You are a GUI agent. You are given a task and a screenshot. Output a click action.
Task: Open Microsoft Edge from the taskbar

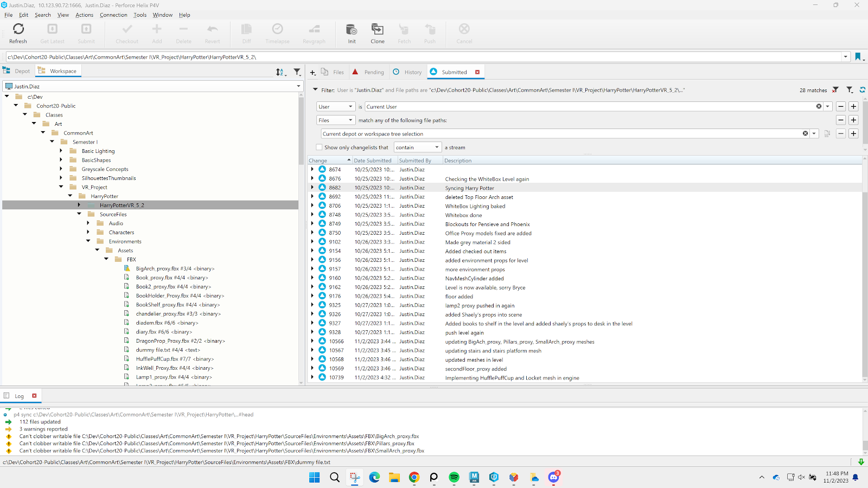tap(374, 477)
